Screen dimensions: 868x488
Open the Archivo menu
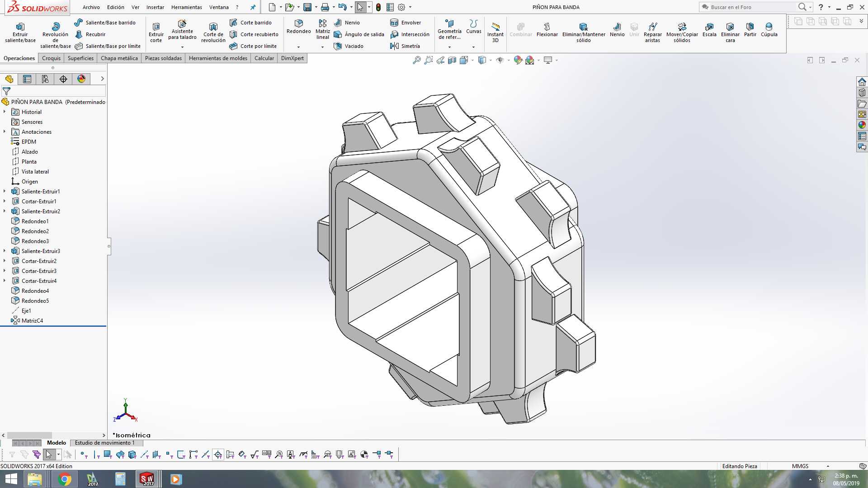pos(91,7)
